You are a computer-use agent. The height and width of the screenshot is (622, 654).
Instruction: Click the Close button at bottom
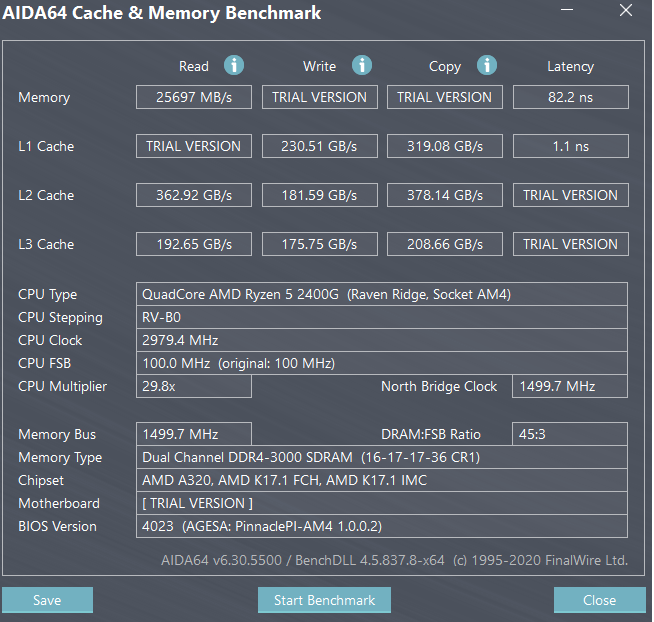[x=599, y=600]
